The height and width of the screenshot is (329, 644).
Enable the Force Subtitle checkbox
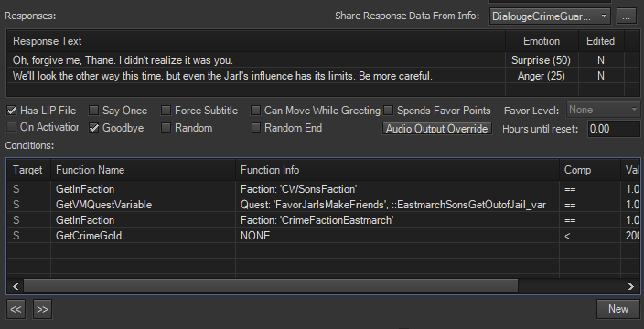click(x=166, y=111)
